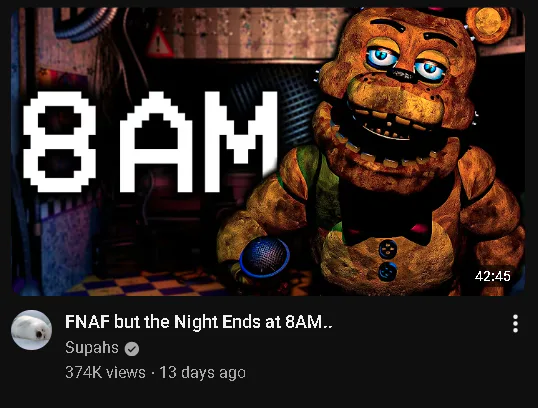
Task: Click the blue microphone in the thumbnail
Action: (x=265, y=257)
